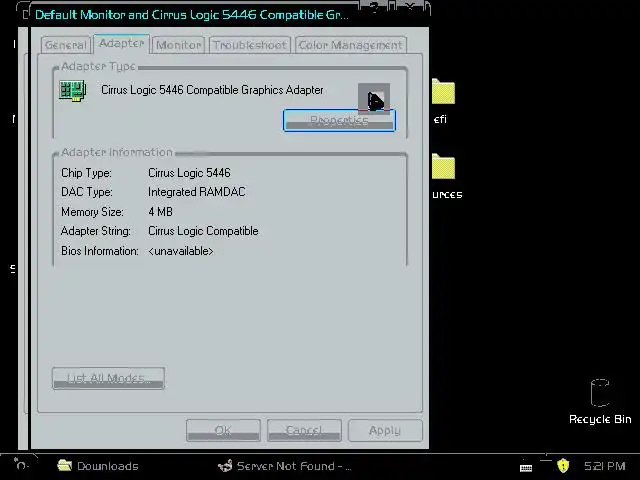Click the dialog help question mark button
The width and height of the screenshot is (640, 480).
374,7
